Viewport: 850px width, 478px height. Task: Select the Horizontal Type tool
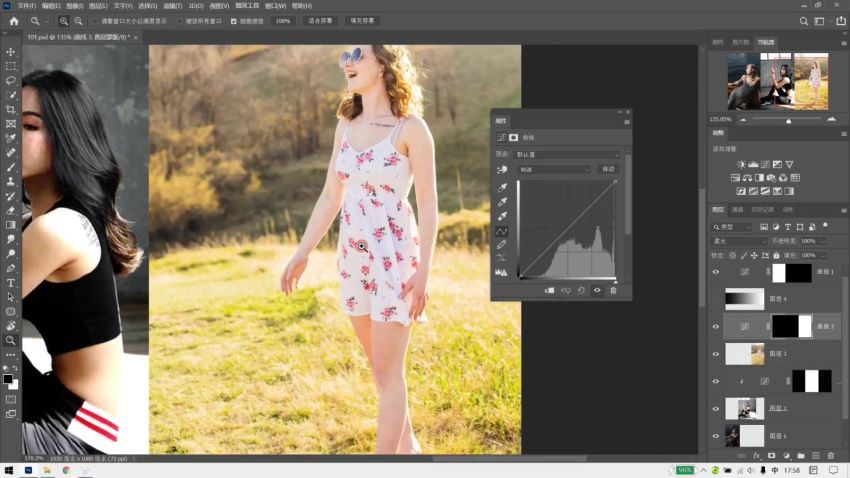(10, 283)
